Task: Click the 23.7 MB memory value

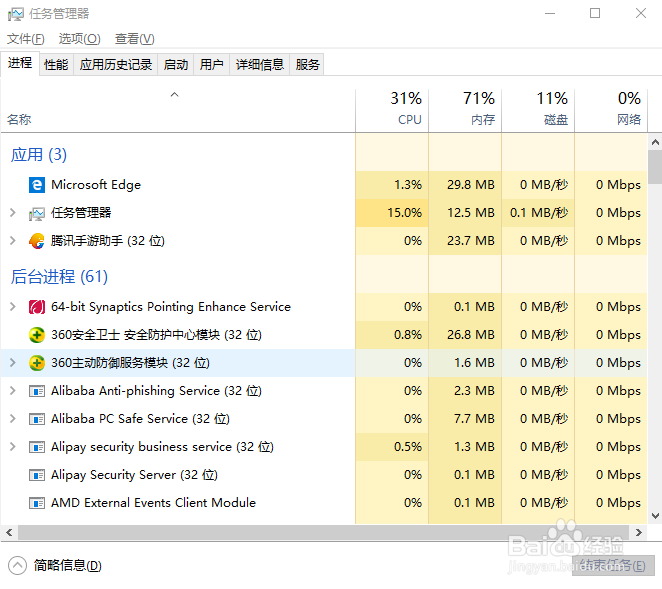Action: 471,241
